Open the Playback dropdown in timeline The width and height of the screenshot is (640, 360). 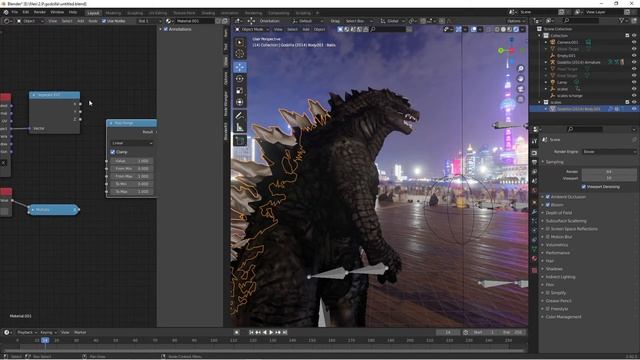click(27, 332)
